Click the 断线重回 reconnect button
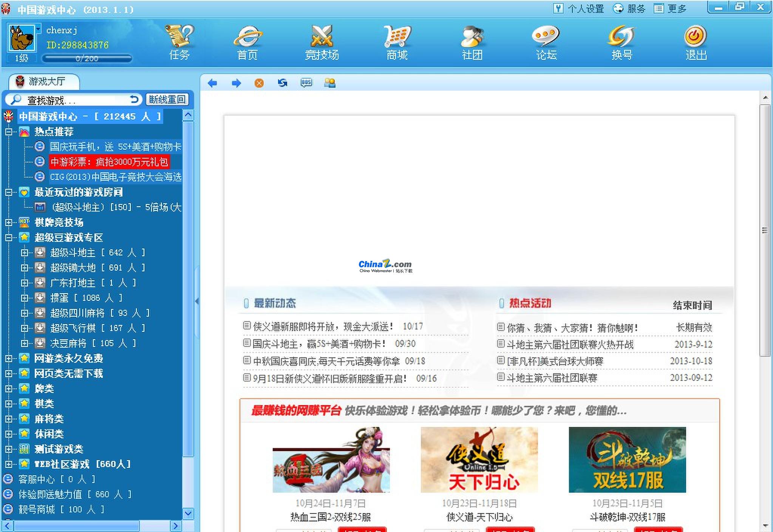Image resolution: width=773 pixels, height=532 pixels. (167, 99)
